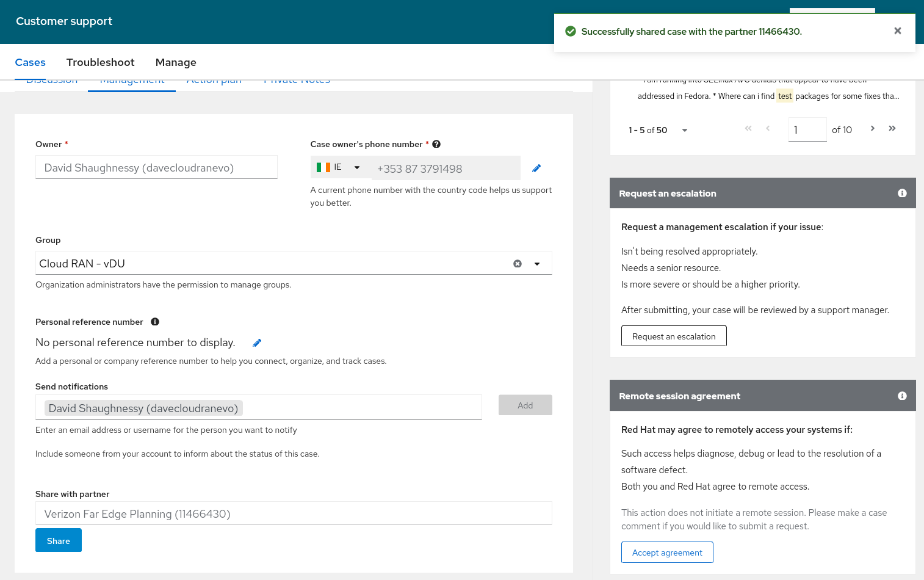The width and height of the screenshot is (924, 580).
Task: Go to the previous results page
Action: tap(768, 128)
